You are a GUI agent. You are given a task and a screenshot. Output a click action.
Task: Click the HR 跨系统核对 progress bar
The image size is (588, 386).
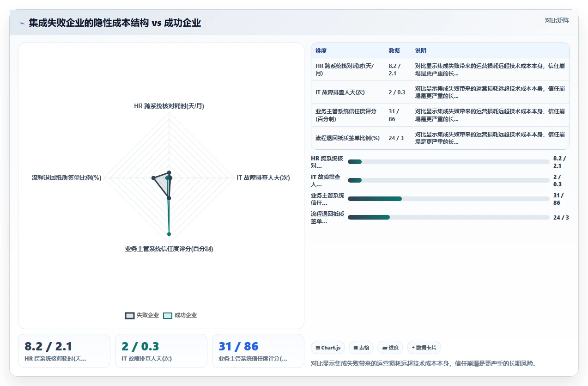[x=449, y=162]
